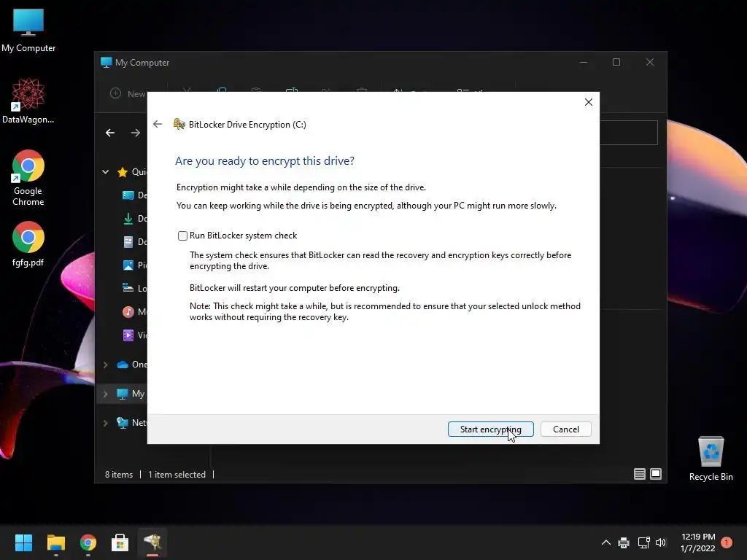The width and height of the screenshot is (747, 560).
Task: Open Music folder in Explorer sidebar
Action: (135, 312)
